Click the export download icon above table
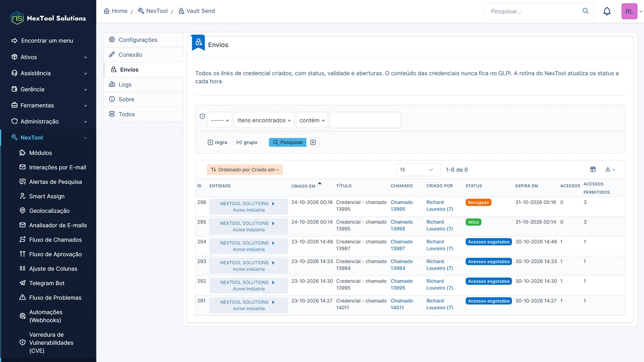Image resolution: width=644 pixels, height=362 pixels. 610,169
